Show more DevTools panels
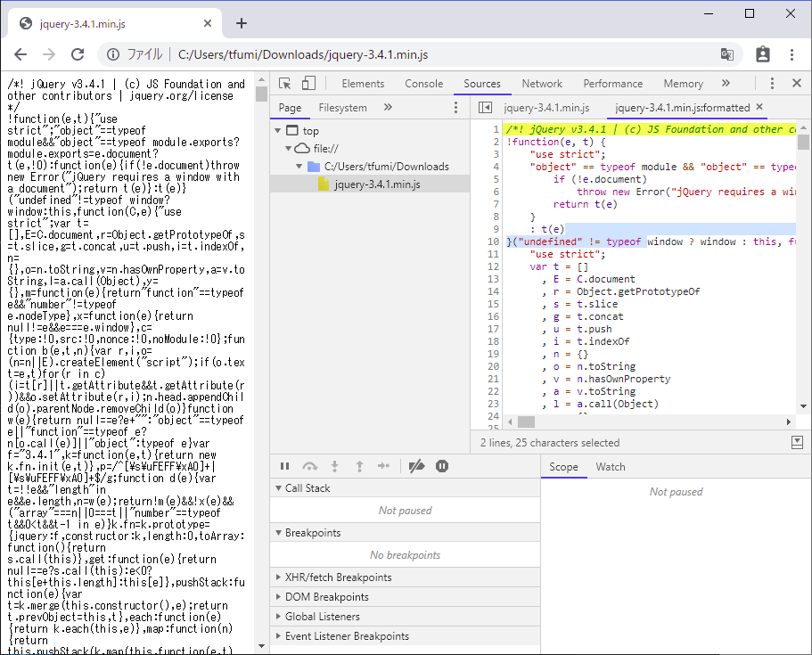The width and height of the screenshot is (812, 655). [x=726, y=84]
